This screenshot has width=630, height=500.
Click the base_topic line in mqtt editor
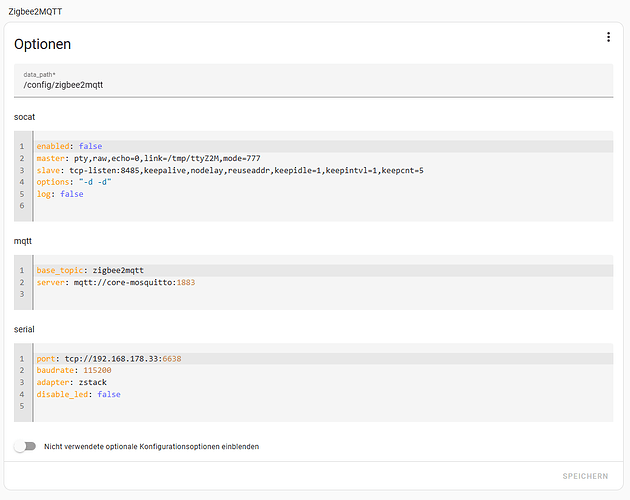click(x=91, y=271)
